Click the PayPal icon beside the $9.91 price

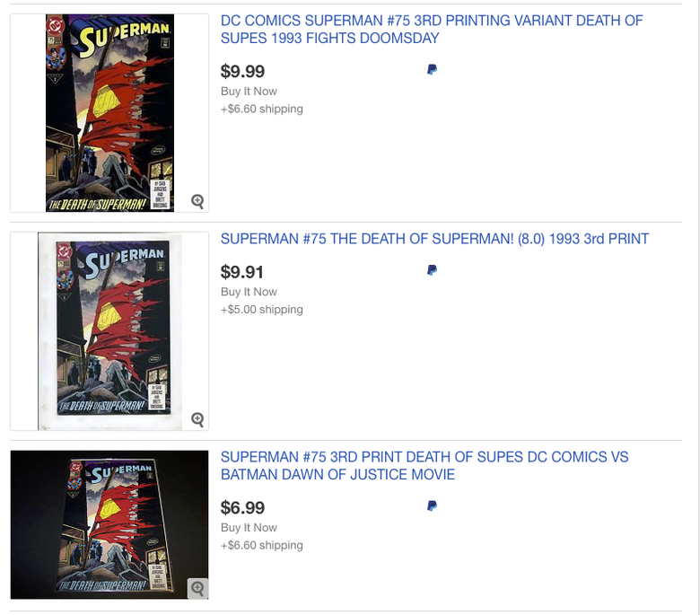click(x=432, y=270)
